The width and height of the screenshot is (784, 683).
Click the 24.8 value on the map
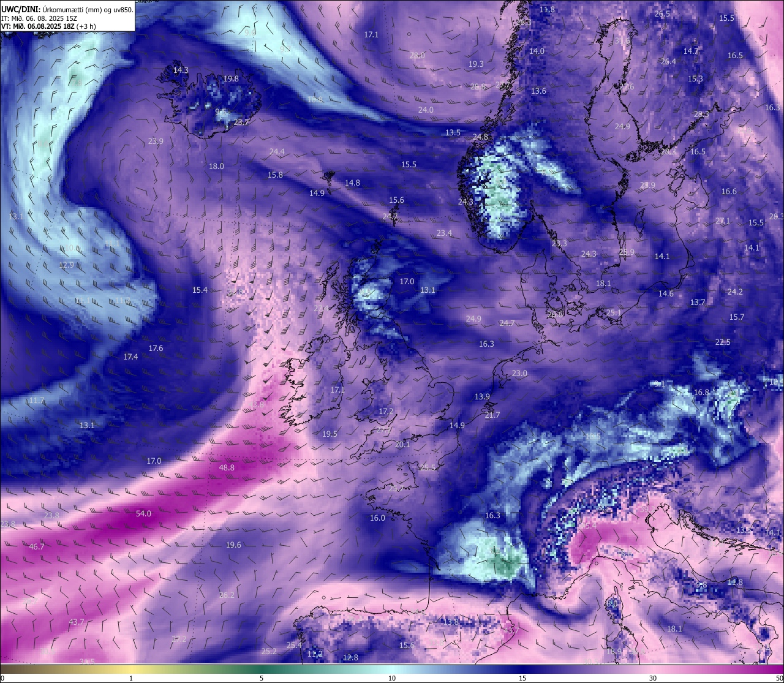[480, 137]
